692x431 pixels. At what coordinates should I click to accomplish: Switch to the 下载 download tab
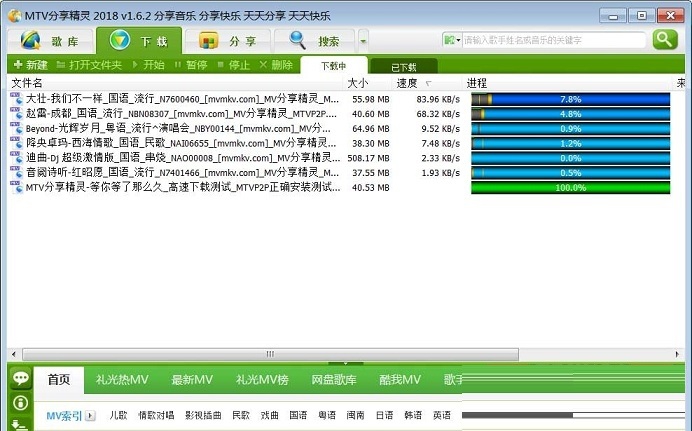(139, 41)
